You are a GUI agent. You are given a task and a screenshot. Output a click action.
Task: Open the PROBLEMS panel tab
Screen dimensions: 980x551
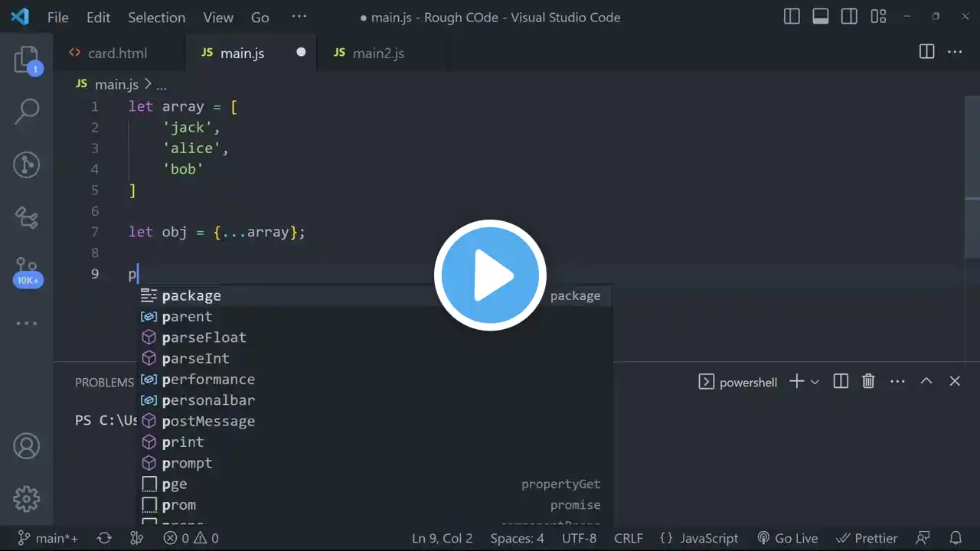point(104,382)
